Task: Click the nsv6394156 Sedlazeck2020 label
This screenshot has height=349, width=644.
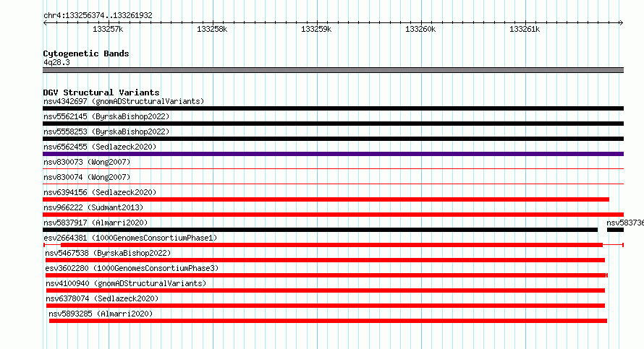Action: 100,192
